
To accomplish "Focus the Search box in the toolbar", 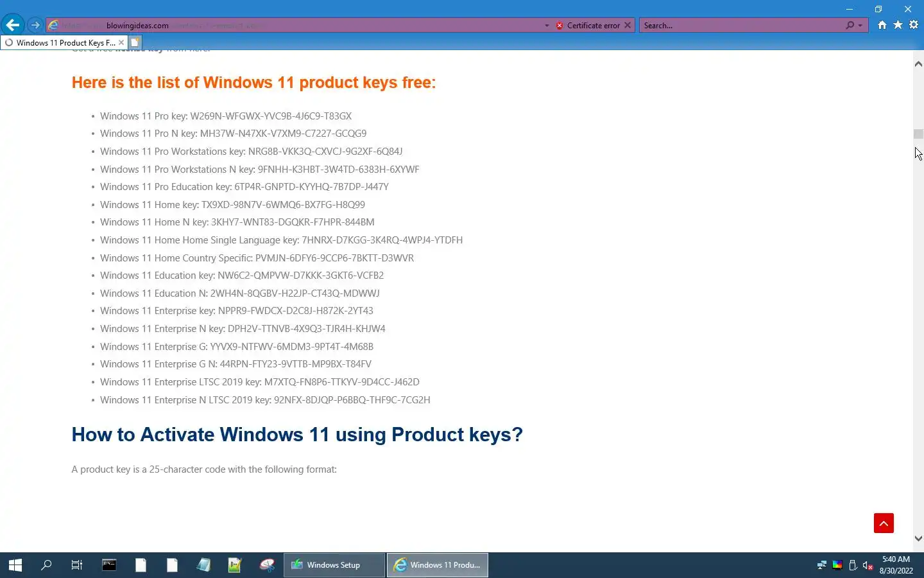I will tap(743, 26).
